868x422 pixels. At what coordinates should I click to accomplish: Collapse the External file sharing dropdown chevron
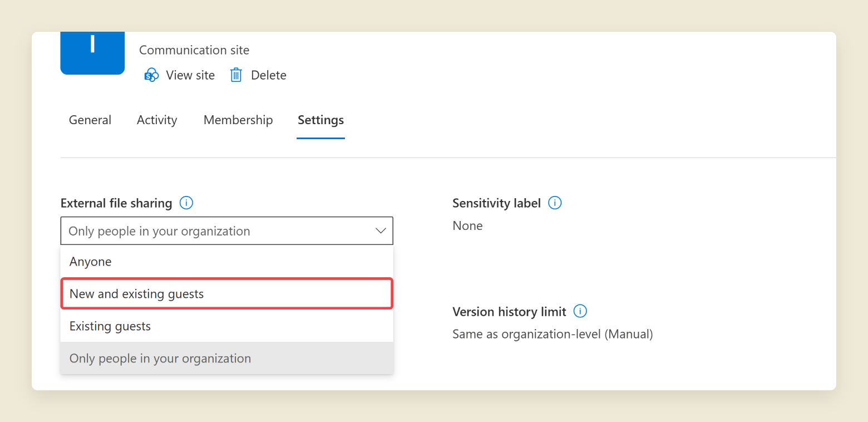coord(381,231)
